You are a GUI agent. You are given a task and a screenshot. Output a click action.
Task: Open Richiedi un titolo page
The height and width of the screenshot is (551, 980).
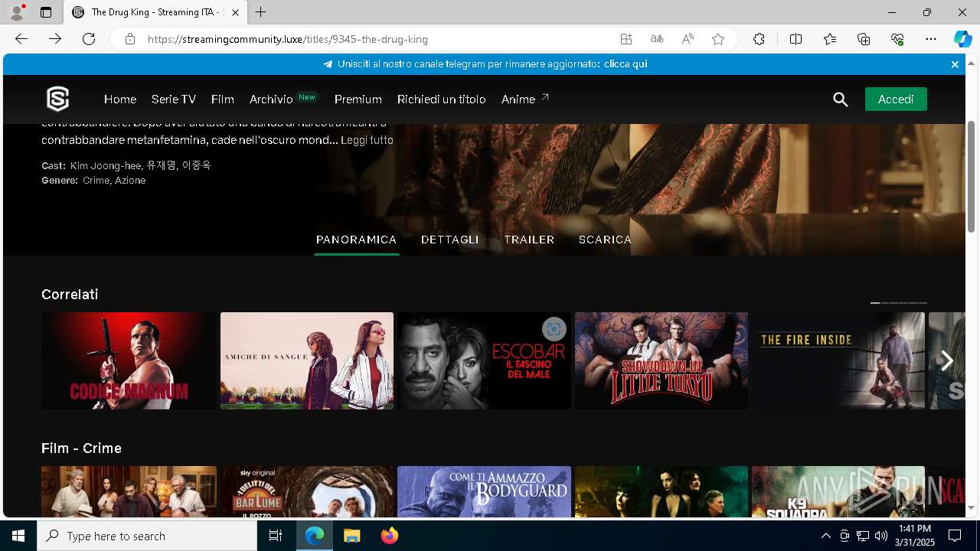(x=442, y=99)
